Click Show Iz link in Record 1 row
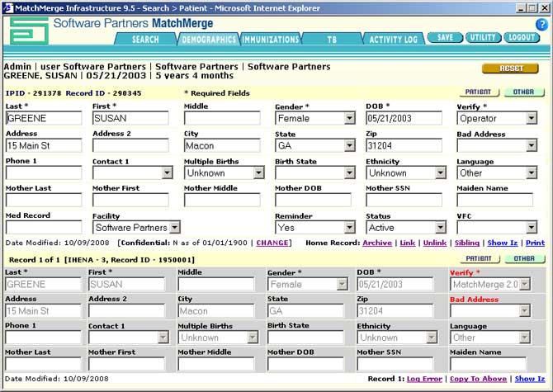The width and height of the screenshot is (553, 392). coord(530,379)
